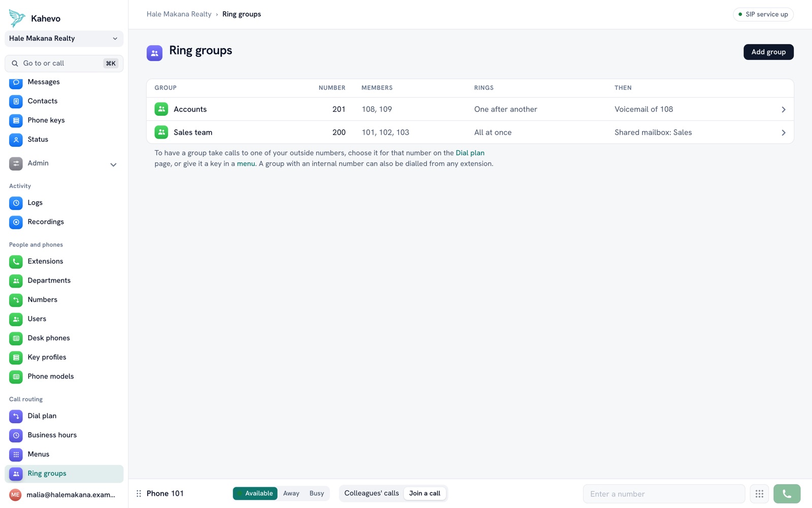The image size is (812, 508).
Task: Click Colleagues' calls label
Action: tap(371, 493)
